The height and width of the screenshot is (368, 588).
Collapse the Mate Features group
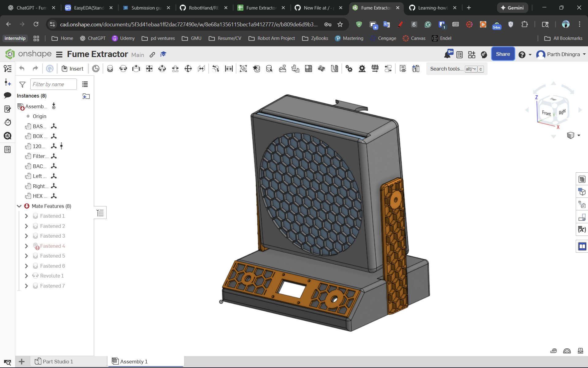pos(19,206)
